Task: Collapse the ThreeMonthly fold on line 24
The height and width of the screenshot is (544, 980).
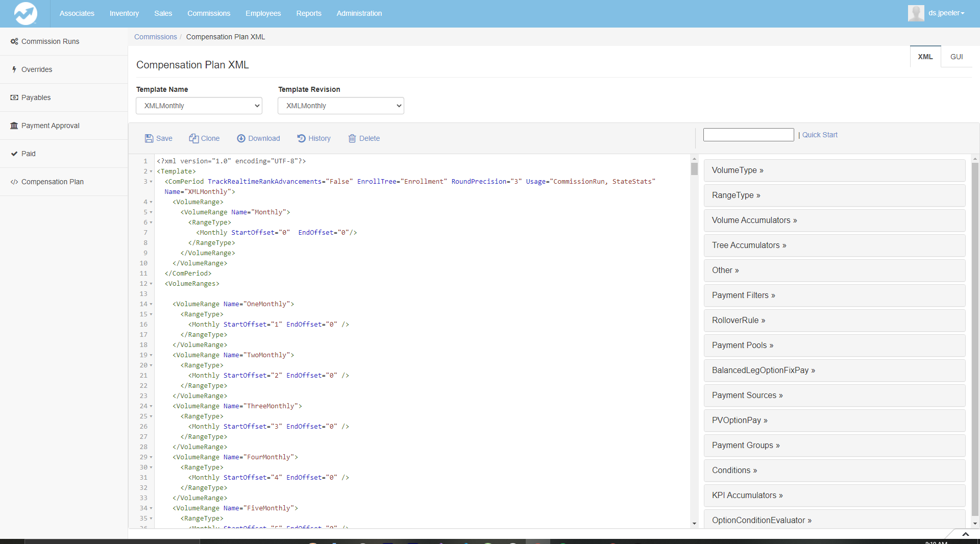Action: [x=151, y=406]
